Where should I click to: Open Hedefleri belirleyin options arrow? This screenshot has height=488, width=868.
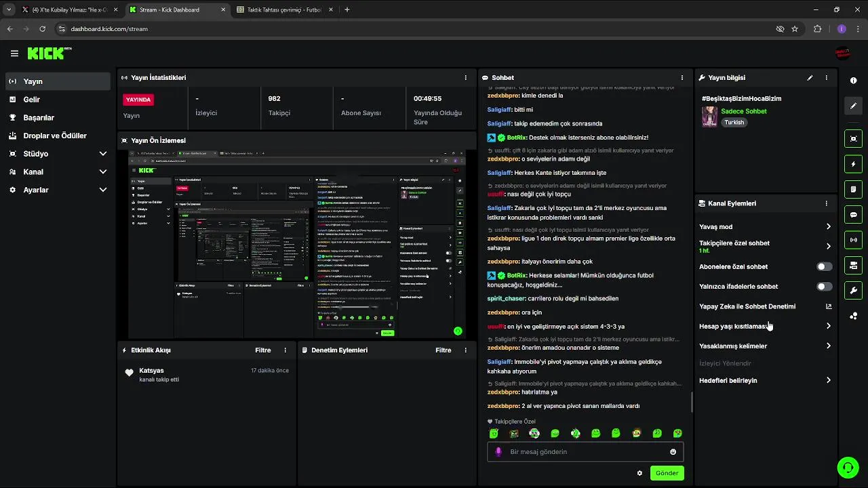pyautogui.click(x=828, y=381)
